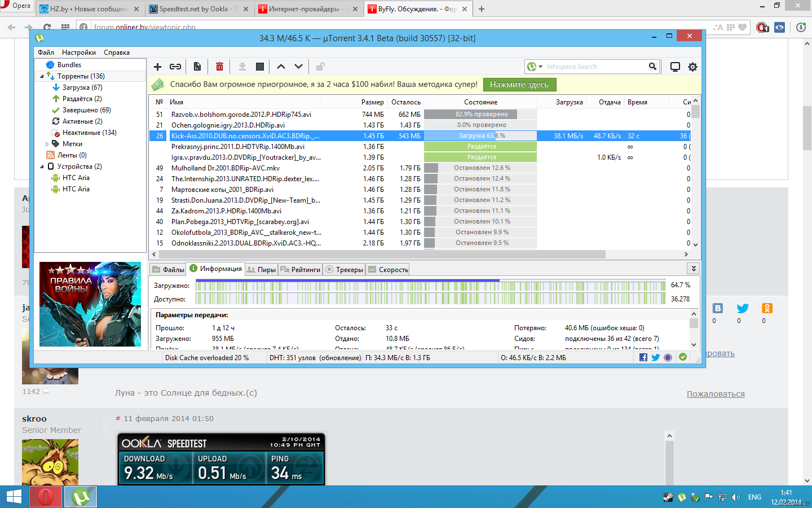Click the Add Torrent plus icon
812x508 pixels.
[157, 67]
